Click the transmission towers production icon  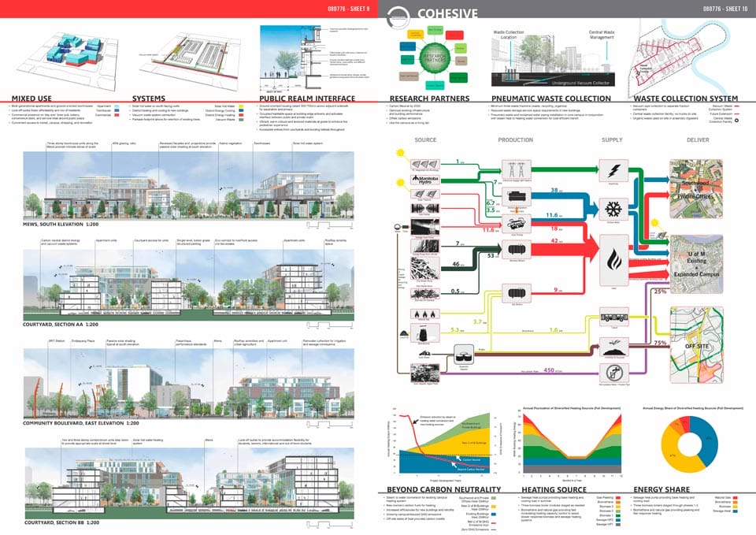(x=517, y=170)
